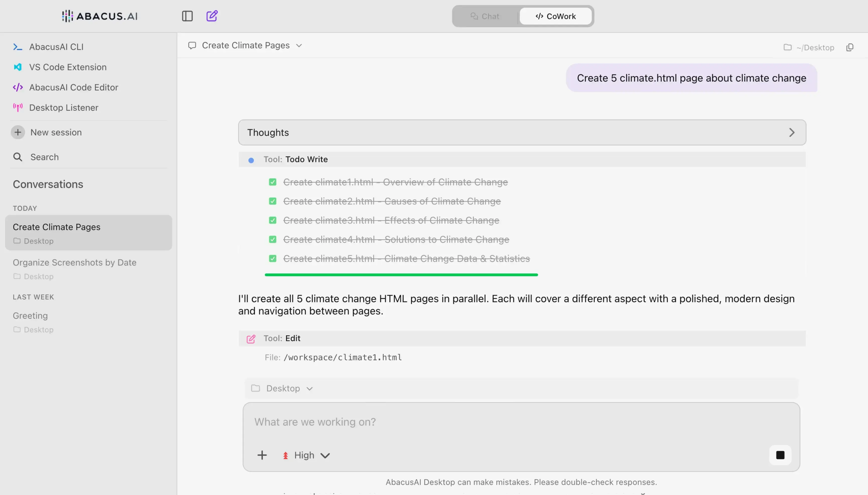Click the copy icon beside ~/Desktop
Image resolution: width=868 pixels, height=495 pixels.
point(850,47)
